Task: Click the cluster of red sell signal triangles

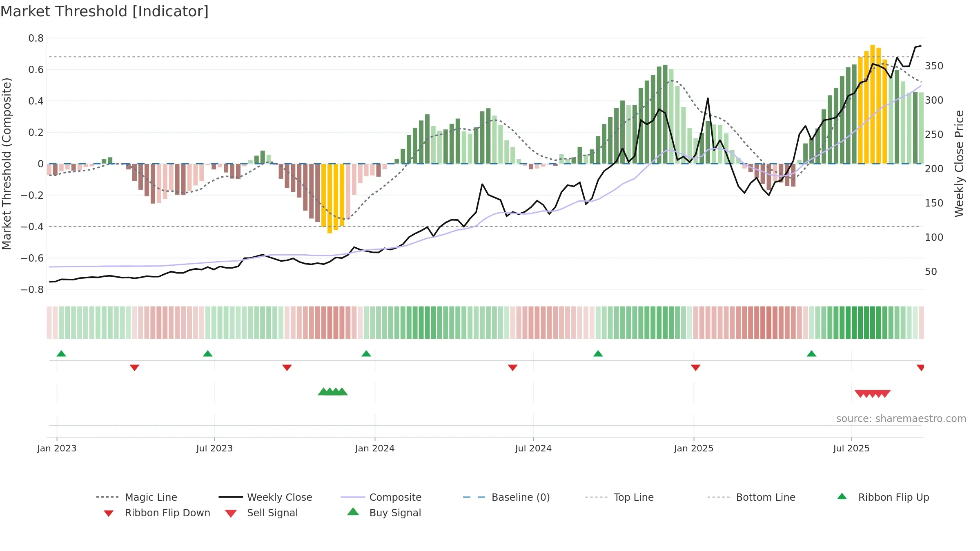Action: (x=873, y=393)
